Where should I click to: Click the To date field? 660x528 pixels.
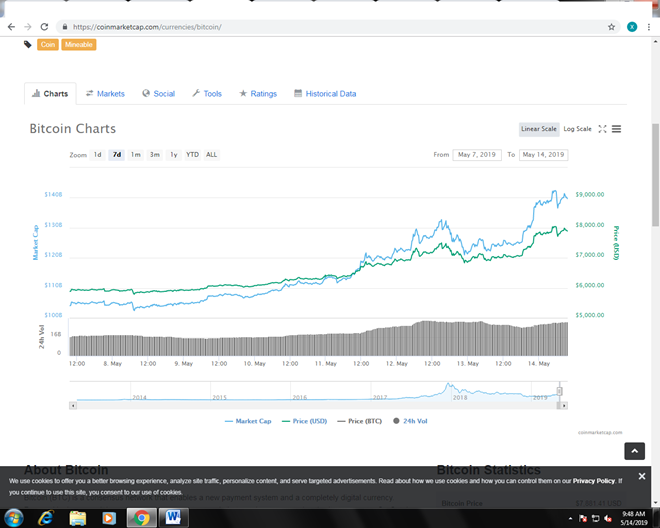(x=543, y=155)
